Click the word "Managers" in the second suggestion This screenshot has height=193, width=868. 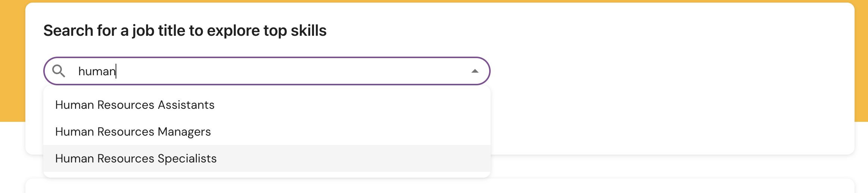pos(184,132)
